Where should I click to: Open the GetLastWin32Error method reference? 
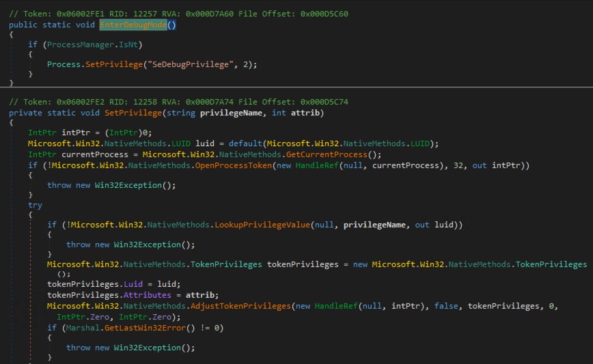click(145, 328)
